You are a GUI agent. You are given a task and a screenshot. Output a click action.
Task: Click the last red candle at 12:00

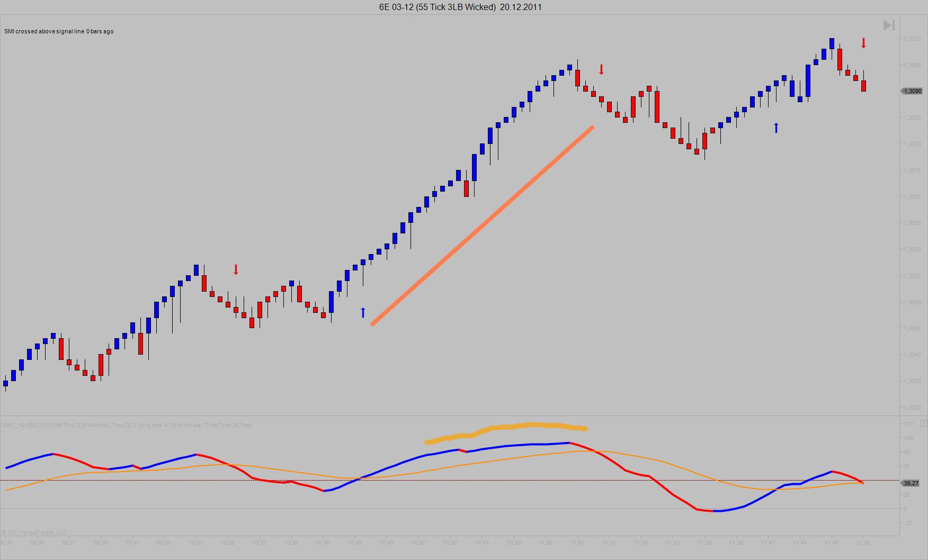point(863,86)
